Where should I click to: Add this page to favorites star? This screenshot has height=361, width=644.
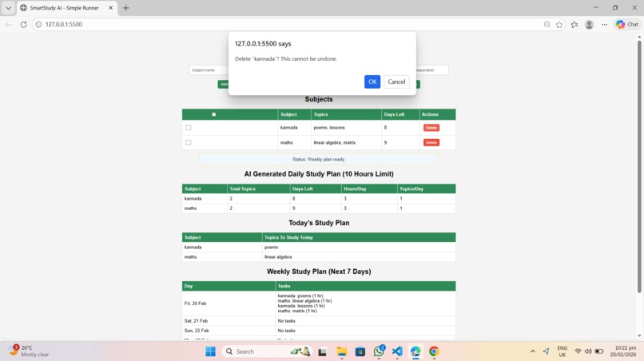559,25
